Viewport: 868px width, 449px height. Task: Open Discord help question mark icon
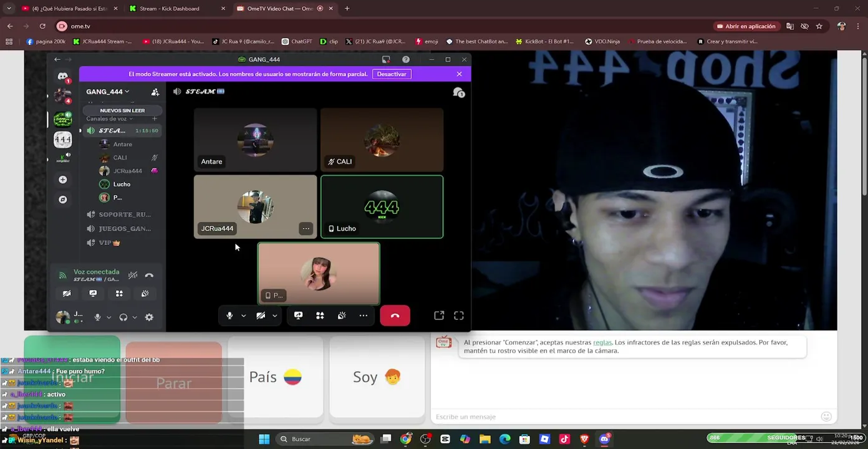[406, 59]
